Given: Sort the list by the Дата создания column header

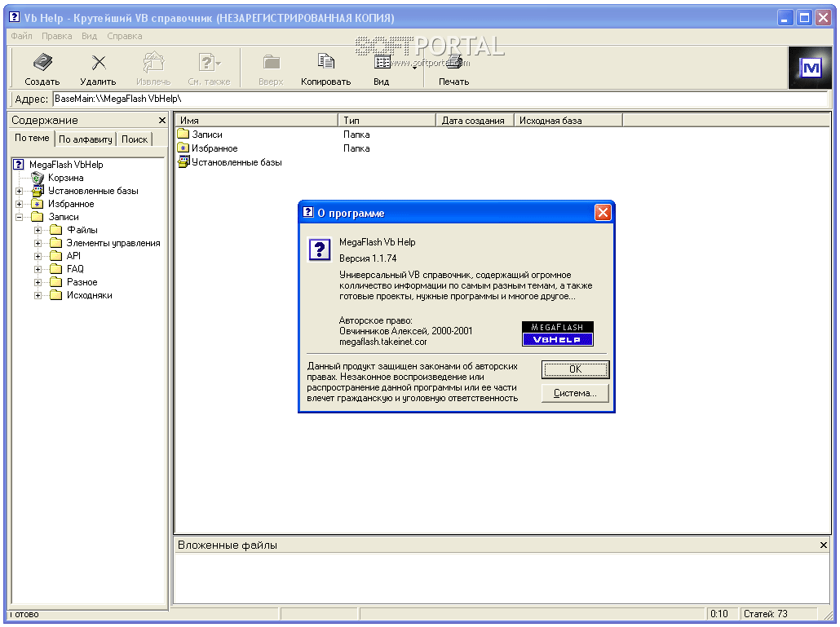Looking at the screenshot, I should point(475,121).
